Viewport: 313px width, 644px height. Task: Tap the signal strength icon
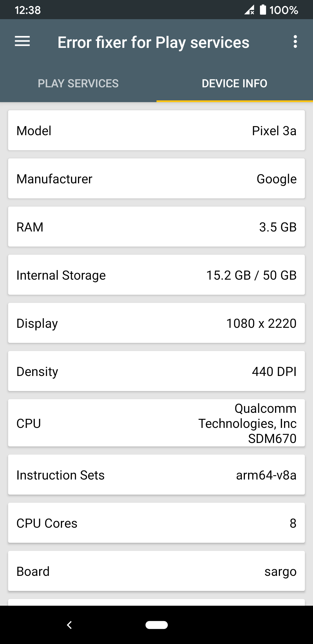[x=249, y=10]
